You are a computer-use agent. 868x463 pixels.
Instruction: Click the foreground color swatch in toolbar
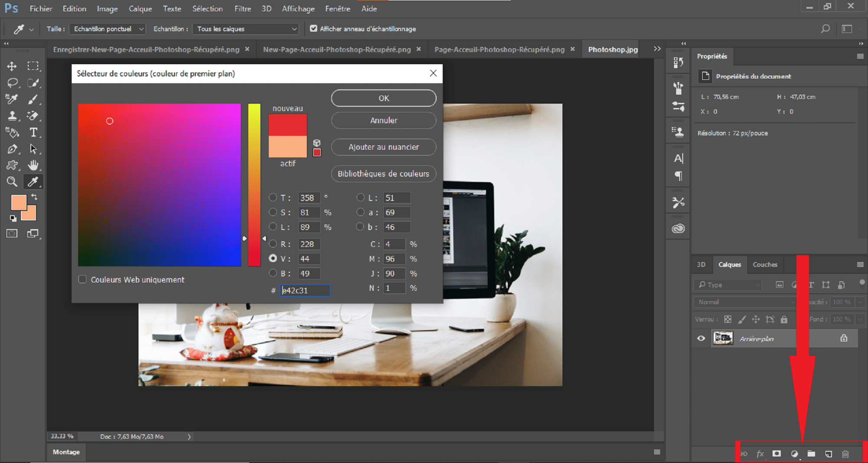pos(19,203)
